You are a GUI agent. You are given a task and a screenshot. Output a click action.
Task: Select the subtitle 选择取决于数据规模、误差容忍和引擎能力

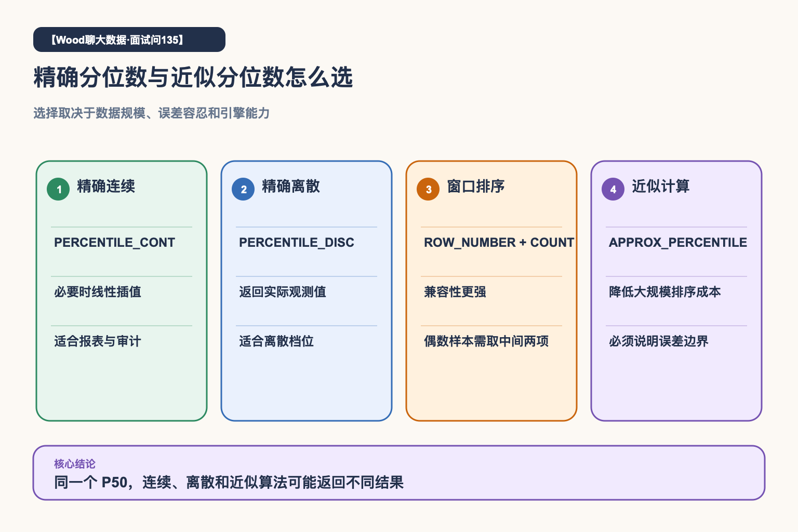click(152, 113)
